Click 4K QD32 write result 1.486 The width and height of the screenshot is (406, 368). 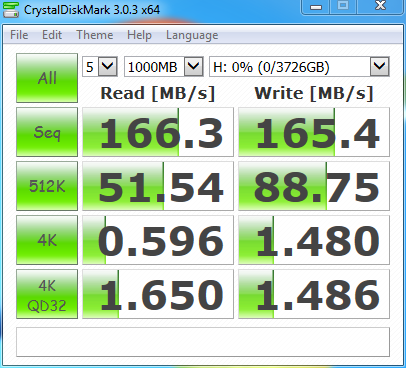314,294
